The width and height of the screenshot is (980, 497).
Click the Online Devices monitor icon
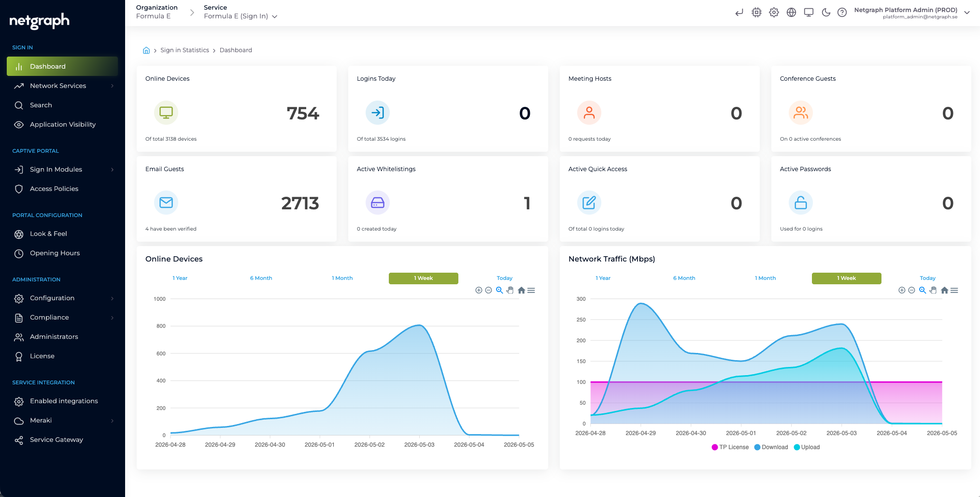[166, 113]
